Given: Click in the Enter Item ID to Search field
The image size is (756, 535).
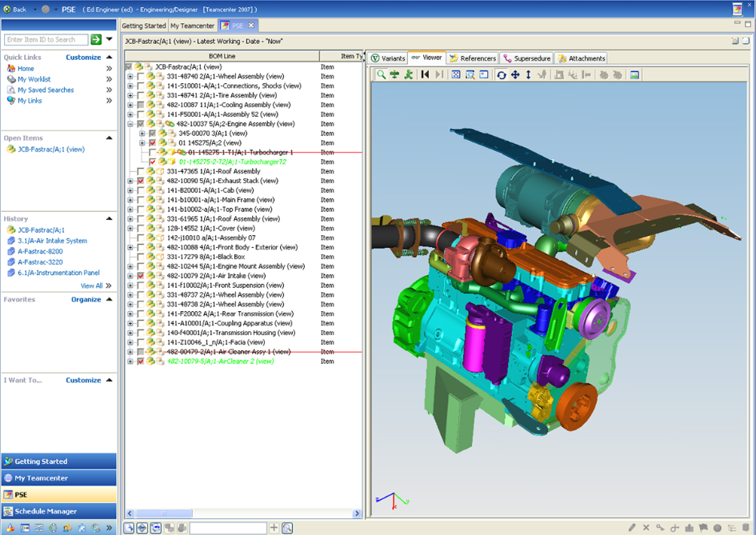Looking at the screenshot, I should click(46, 39).
